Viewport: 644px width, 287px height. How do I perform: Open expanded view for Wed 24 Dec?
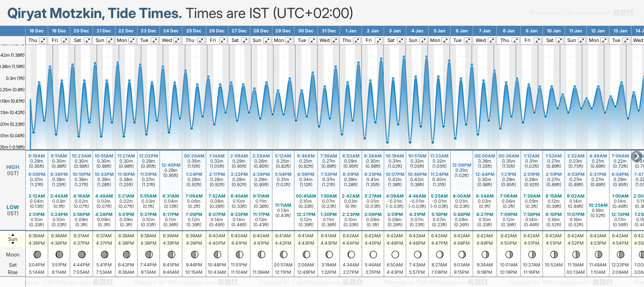(x=177, y=40)
